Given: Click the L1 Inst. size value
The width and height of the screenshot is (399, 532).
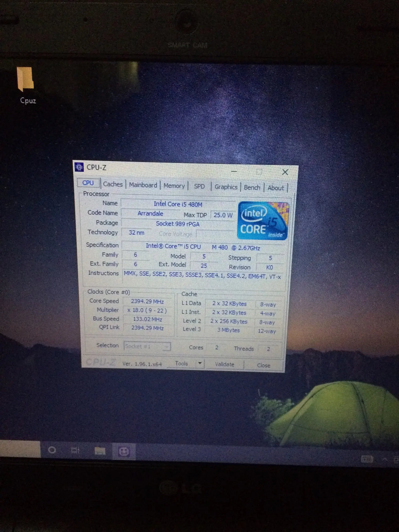Looking at the screenshot, I should [229, 313].
